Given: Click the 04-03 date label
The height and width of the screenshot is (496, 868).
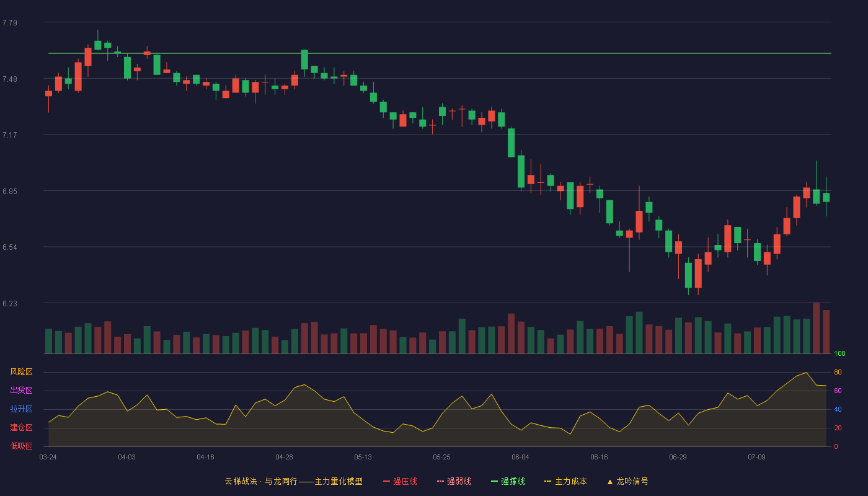Looking at the screenshot, I should click(126, 457).
